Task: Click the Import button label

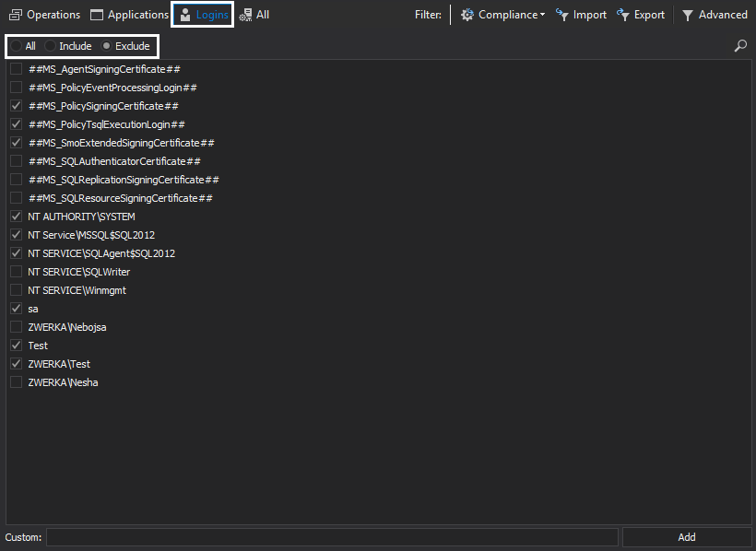Action: tap(590, 15)
